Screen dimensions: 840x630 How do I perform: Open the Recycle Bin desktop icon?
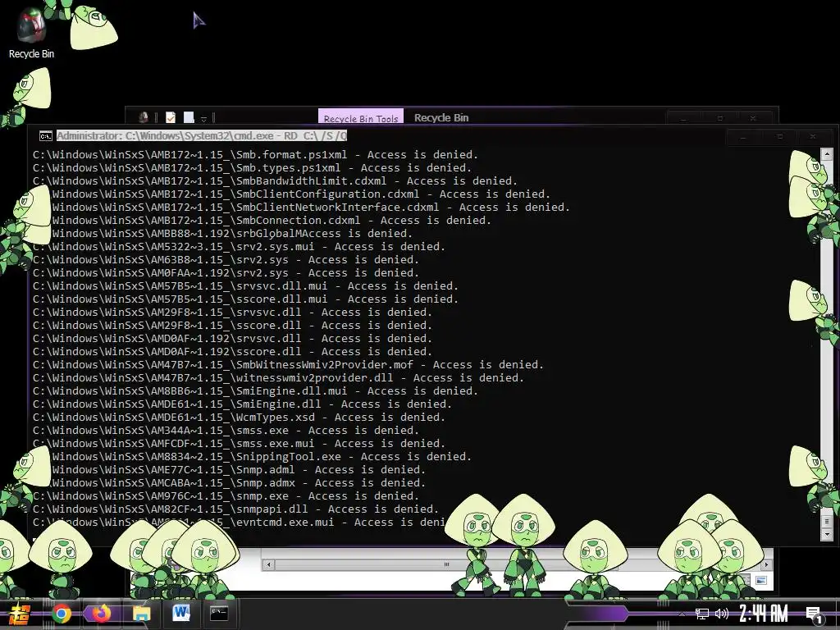point(31,33)
